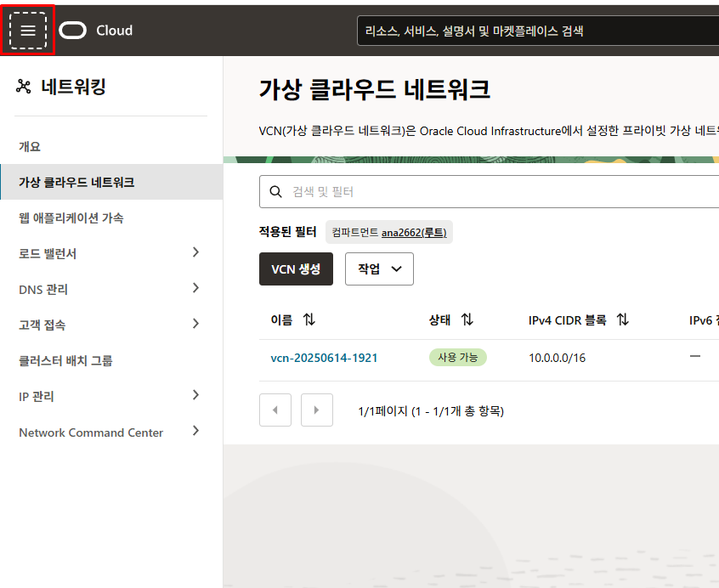Image resolution: width=719 pixels, height=588 pixels.
Task: Open vcn-20250614-1921 link
Action: (324, 358)
